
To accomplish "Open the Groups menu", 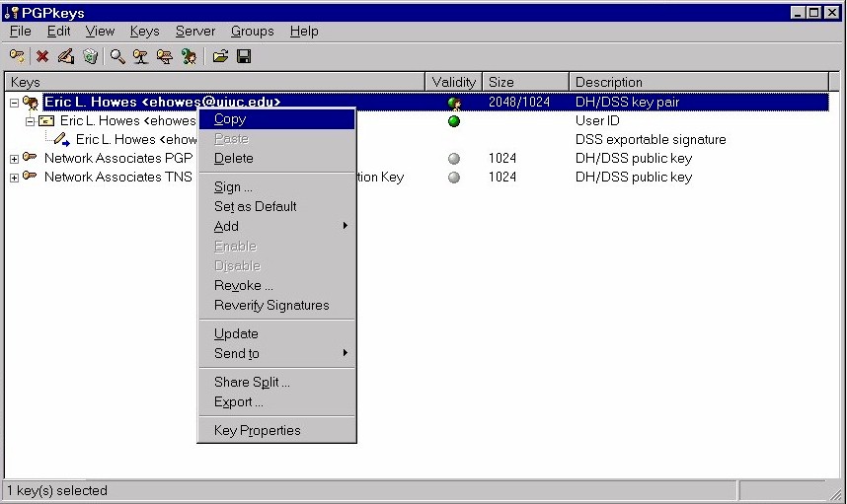I will click(253, 32).
